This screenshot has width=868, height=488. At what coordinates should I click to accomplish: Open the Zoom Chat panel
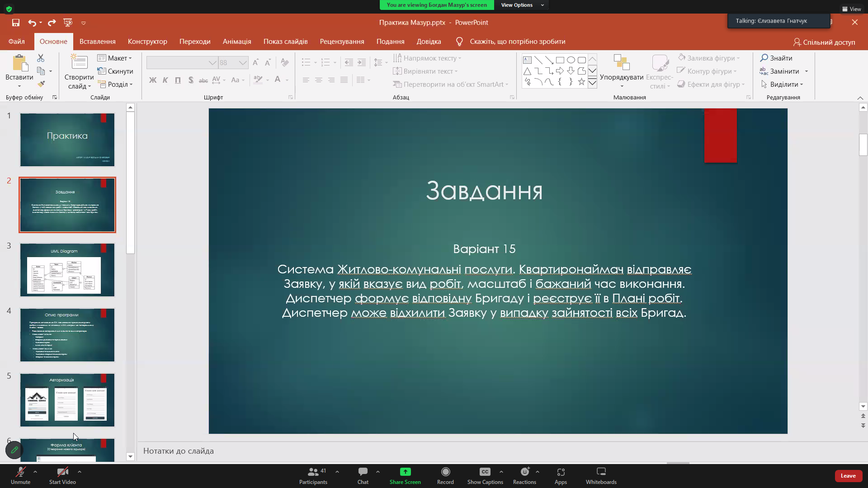click(x=363, y=475)
